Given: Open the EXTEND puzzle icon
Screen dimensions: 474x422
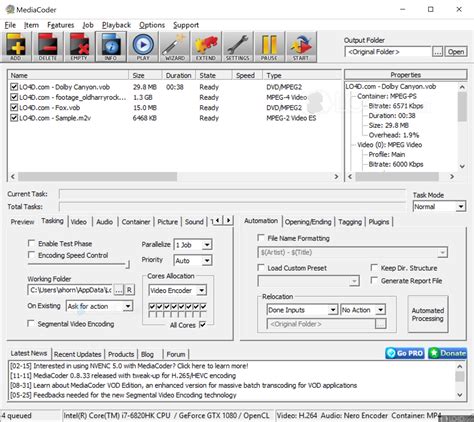Looking at the screenshot, I should pos(206,47).
